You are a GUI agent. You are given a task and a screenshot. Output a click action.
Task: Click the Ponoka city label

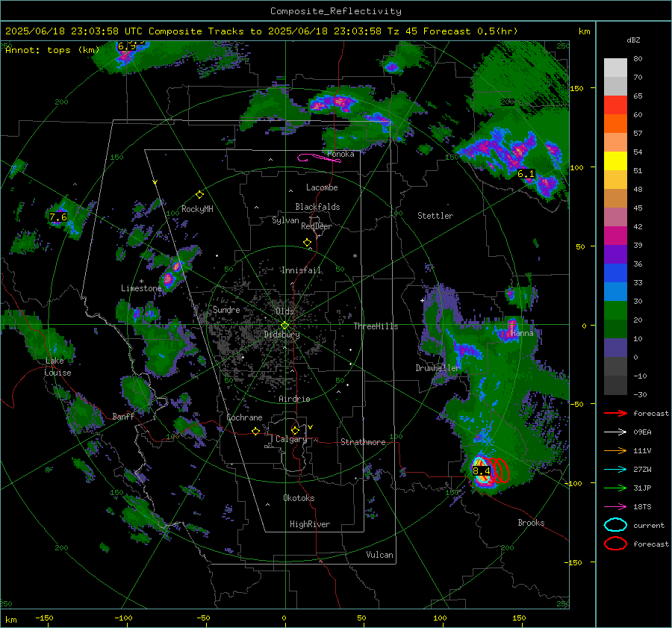pos(340,154)
